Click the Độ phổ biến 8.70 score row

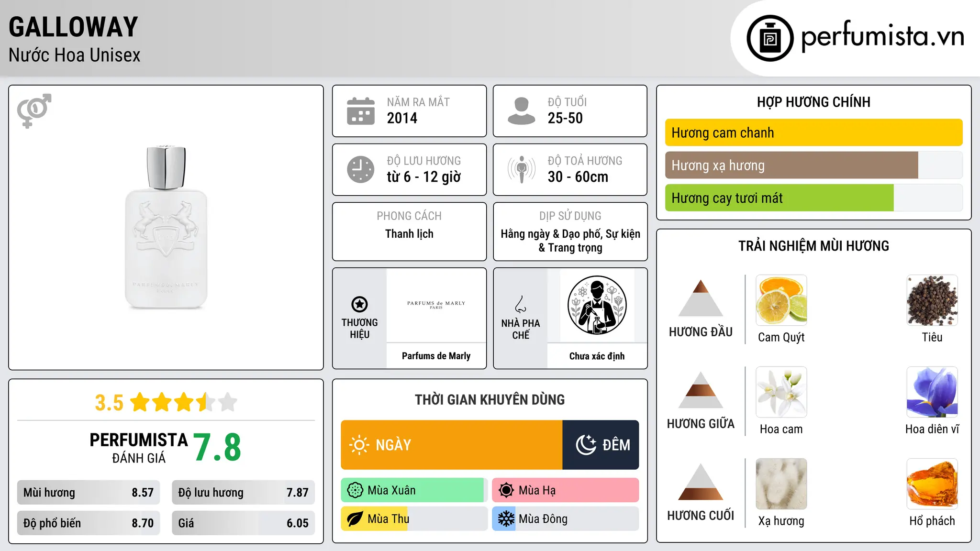89,523
